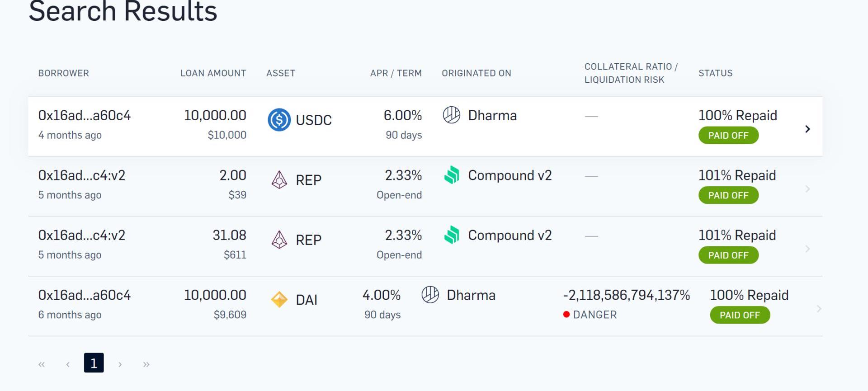The width and height of the screenshot is (868, 391).
Task: Click the USDC coin icon
Action: 279,120
